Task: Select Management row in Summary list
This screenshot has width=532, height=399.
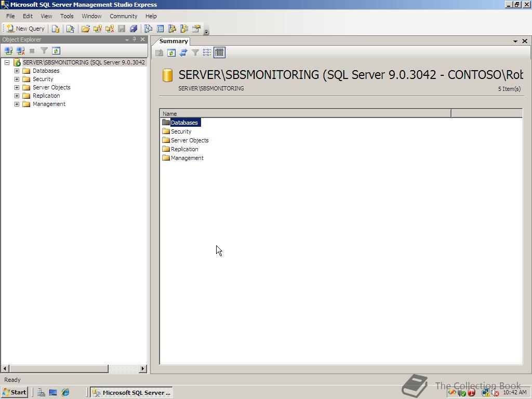Action: click(183, 158)
